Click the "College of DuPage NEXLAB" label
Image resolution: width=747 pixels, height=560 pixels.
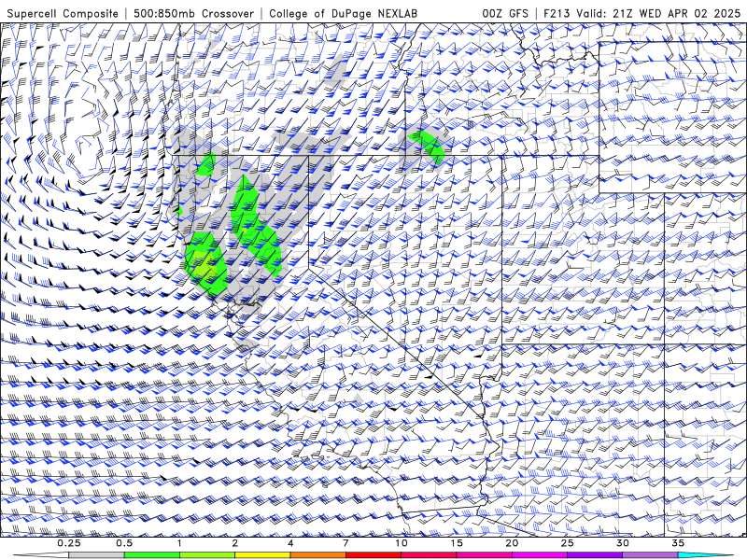(343, 13)
